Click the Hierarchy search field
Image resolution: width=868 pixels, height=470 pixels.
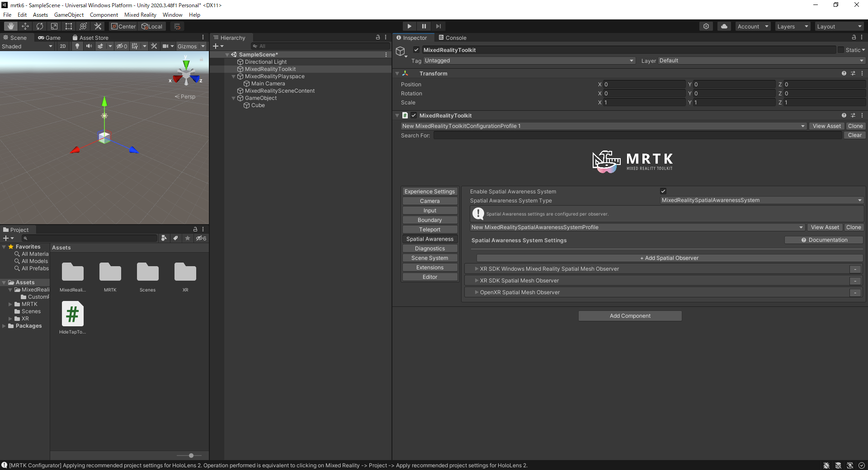click(x=320, y=46)
